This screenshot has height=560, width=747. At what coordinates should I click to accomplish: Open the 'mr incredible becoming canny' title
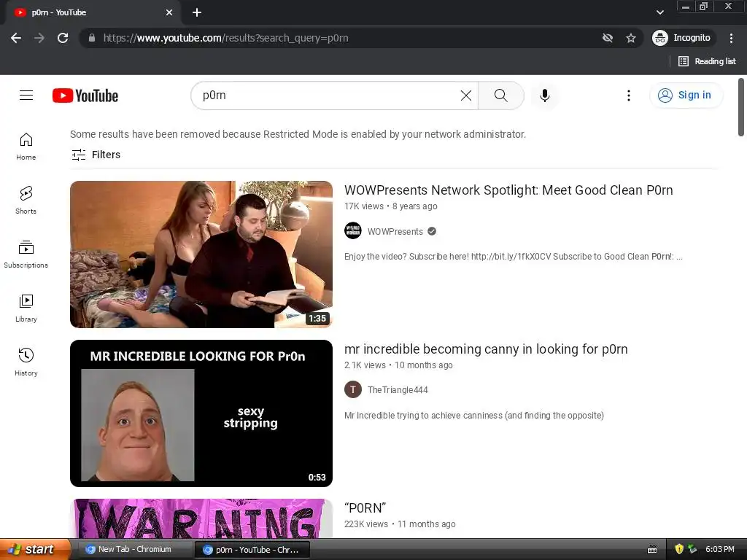tap(486, 349)
